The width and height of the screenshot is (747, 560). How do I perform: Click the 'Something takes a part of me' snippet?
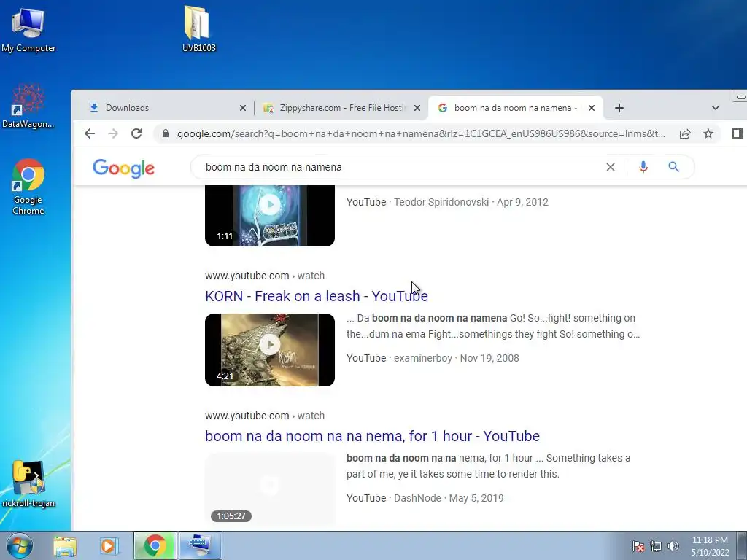coord(488,466)
